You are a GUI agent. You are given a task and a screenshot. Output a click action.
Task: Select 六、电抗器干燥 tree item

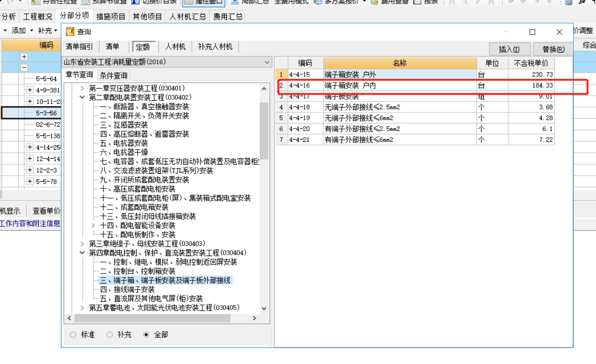tap(124, 152)
